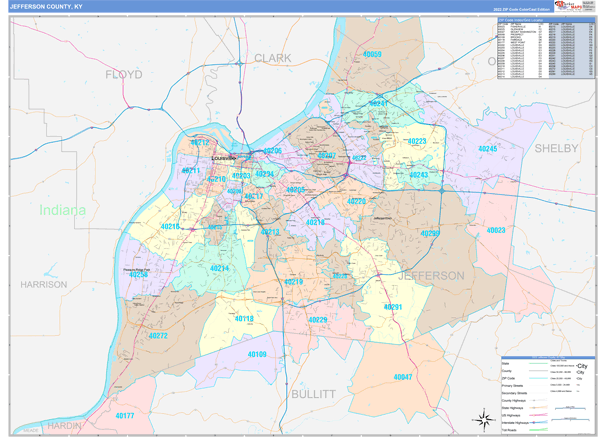Image resolution: width=600 pixels, height=437 pixels.
Task: Select ZIP code 40245 area label
Action: click(x=487, y=148)
